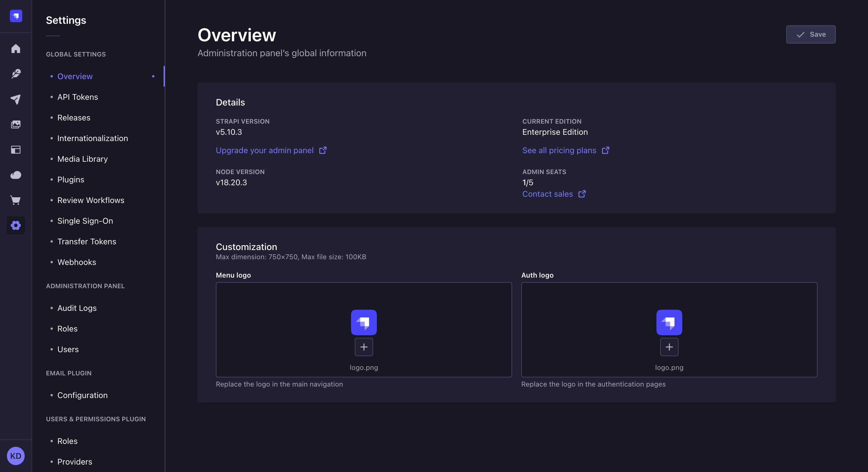Open Deploy via the cloud icon

coord(16,175)
